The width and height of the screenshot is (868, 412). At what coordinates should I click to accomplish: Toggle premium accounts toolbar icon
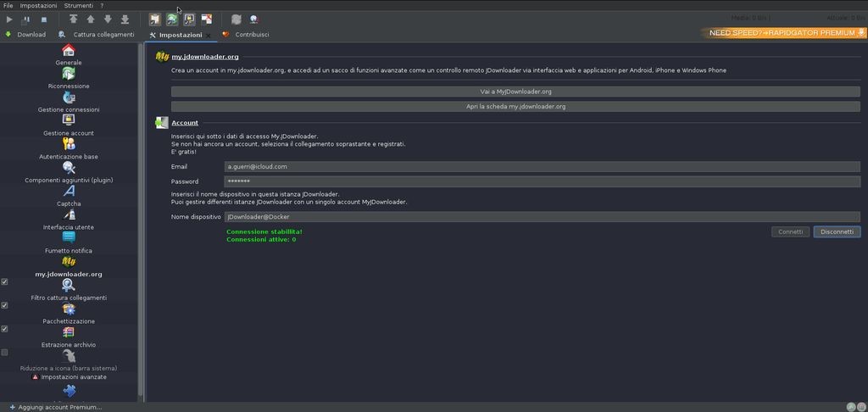[x=189, y=19]
